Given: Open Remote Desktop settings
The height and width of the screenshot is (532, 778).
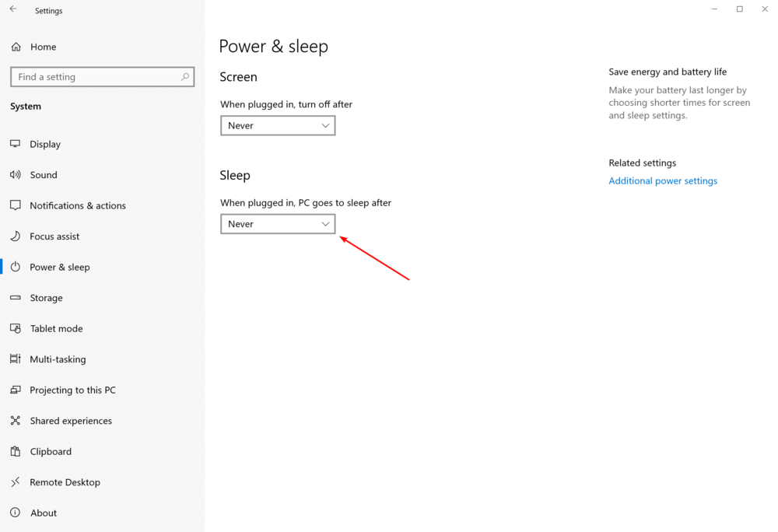Looking at the screenshot, I should (65, 481).
